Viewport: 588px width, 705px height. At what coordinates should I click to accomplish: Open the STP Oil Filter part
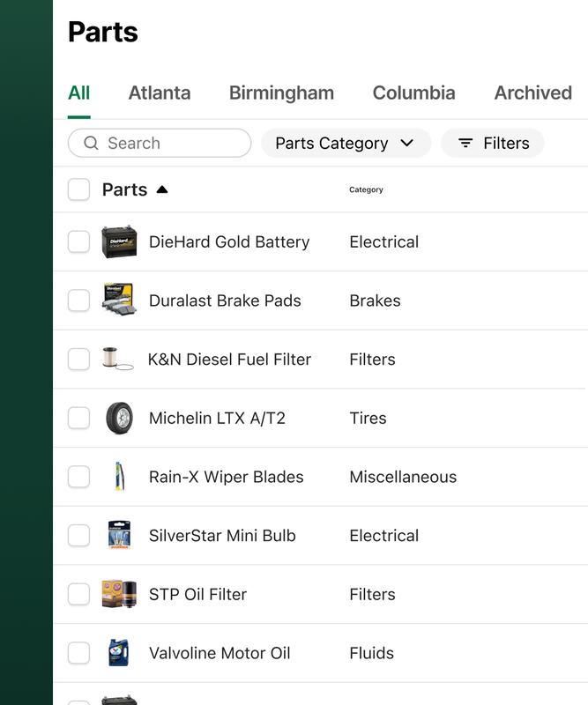pos(198,594)
